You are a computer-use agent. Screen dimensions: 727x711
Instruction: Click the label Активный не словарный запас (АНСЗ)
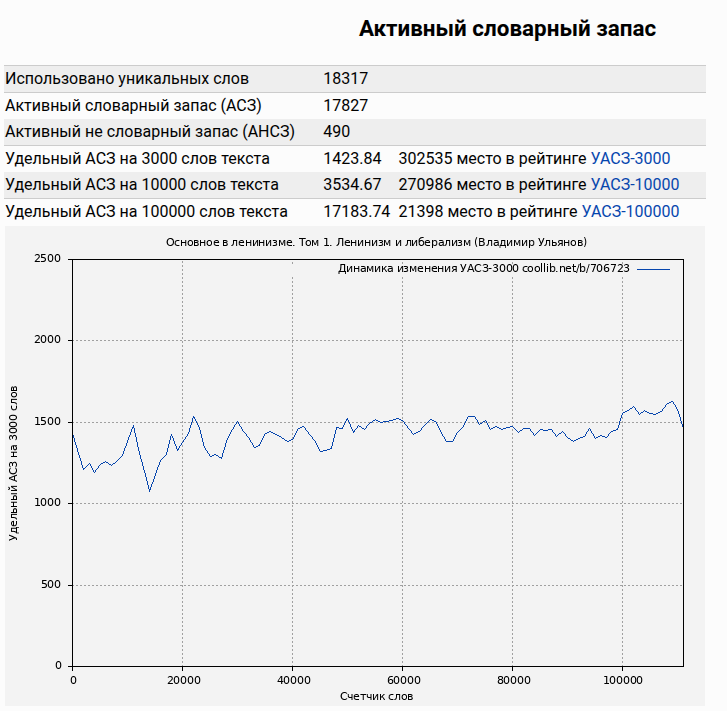point(148,131)
